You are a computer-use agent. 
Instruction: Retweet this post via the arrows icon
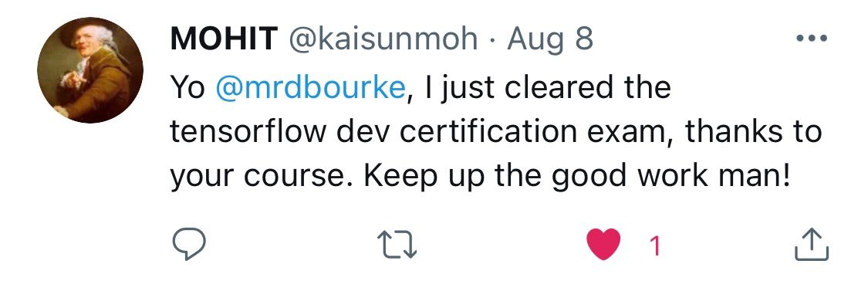pyautogui.click(x=397, y=245)
